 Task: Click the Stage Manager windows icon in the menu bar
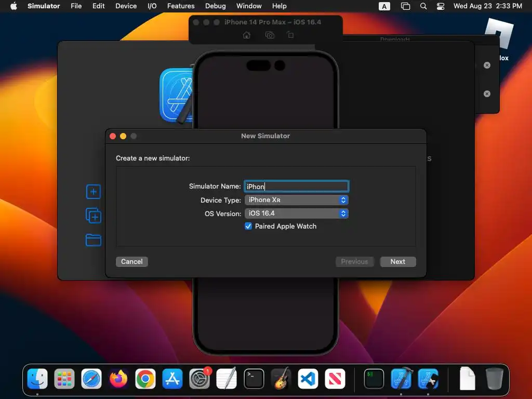coord(405,6)
